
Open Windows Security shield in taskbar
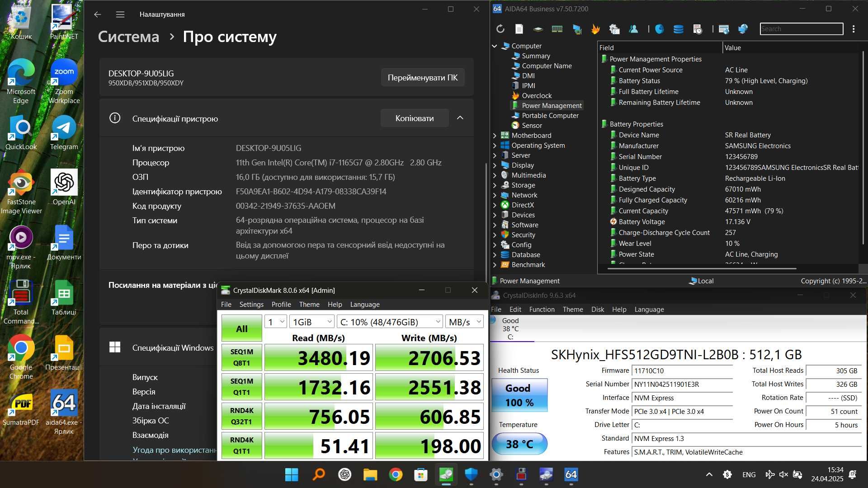click(471, 474)
